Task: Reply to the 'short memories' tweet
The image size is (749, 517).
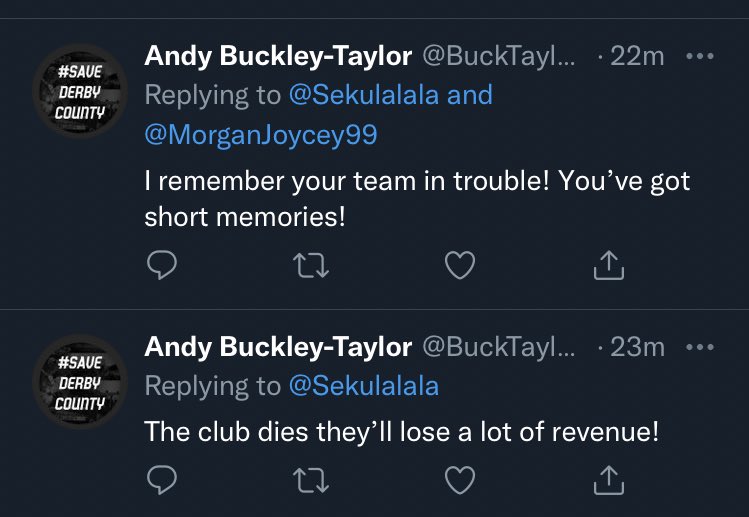Action: (162, 265)
